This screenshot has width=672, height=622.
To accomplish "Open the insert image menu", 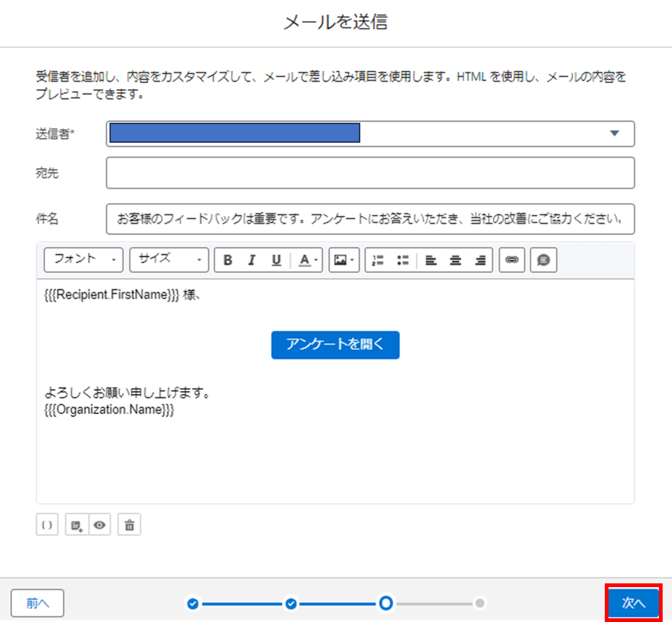I will click(343, 260).
